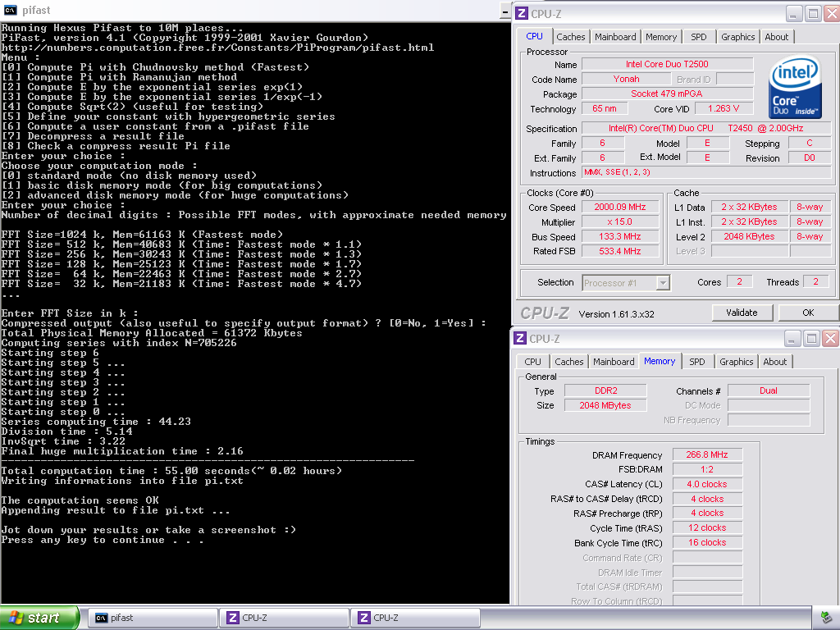Open Memory tab in upper CPU-Z

(x=660, y=37)
